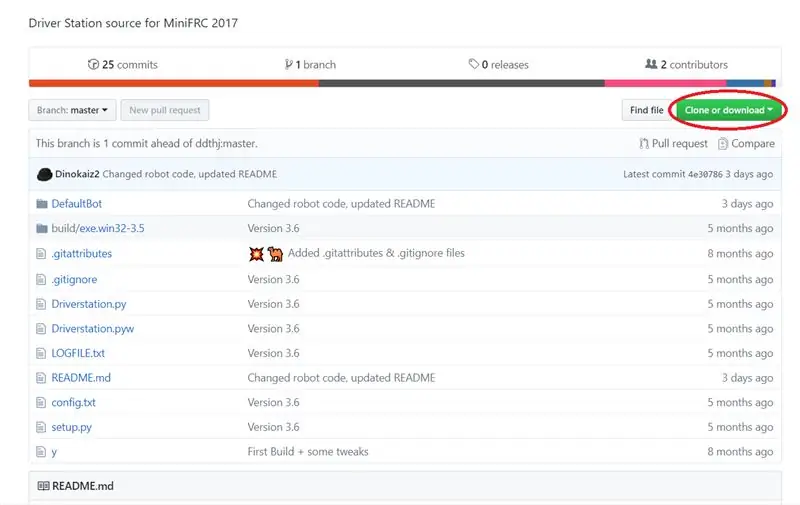Viewport: 800px width, 505px height.
Task: Click the orange language bar segment
Action: (174, 83)
